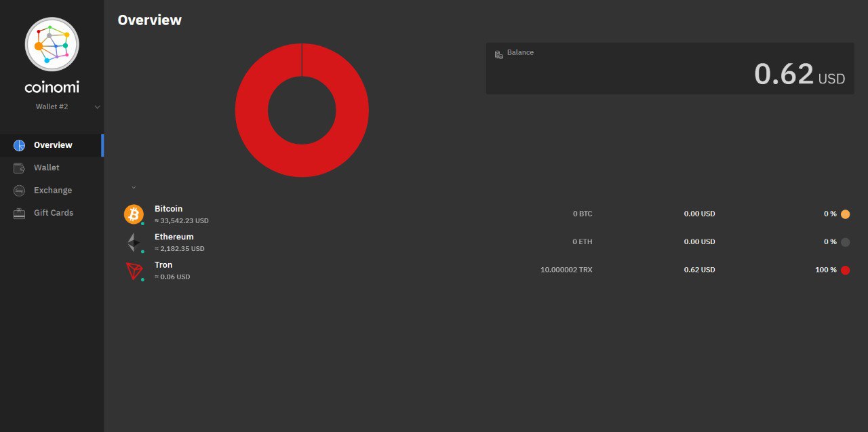This screenshot has height=432, width=868.
Task: Click the Overview page heading
Action: 149,20
